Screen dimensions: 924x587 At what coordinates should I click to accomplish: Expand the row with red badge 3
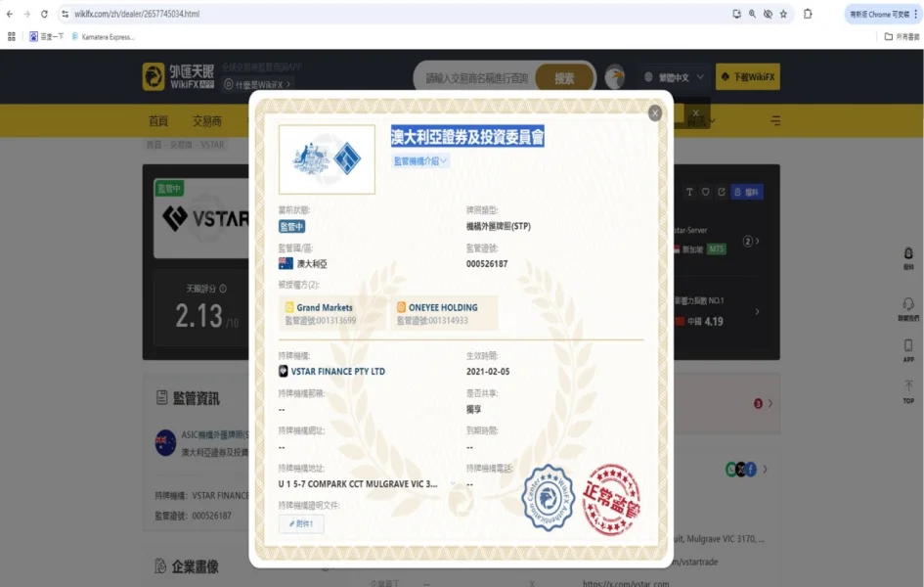click(x=770, y=404)
